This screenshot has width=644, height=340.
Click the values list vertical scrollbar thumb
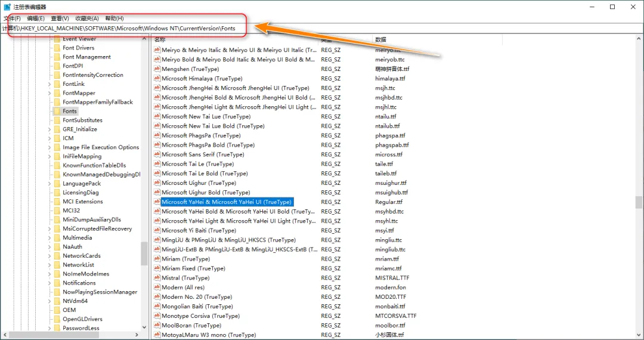pos(639,202)
